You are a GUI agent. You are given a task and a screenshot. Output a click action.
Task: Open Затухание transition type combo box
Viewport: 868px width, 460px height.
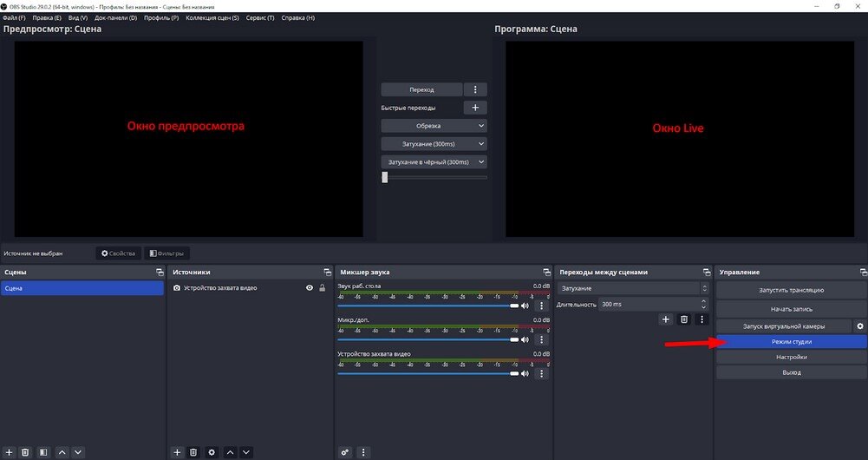point(634,288)
